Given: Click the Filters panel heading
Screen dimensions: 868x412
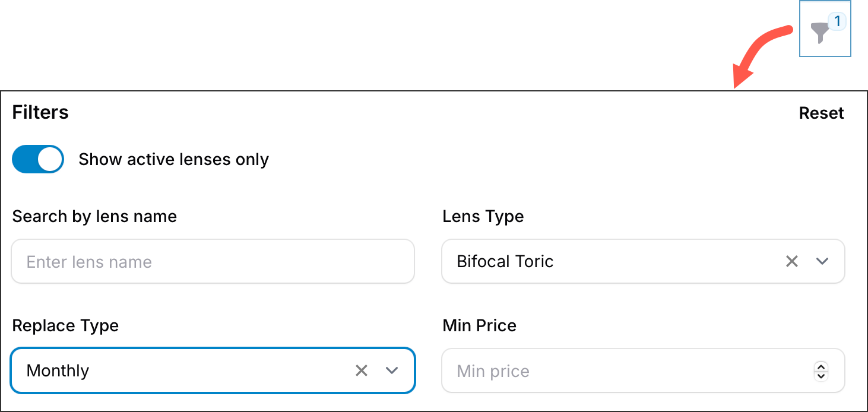Looking at the screenshot, I should (40, 112).
